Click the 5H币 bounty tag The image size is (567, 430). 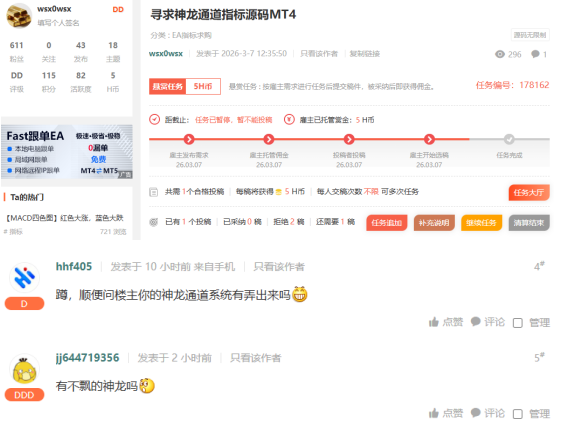[x=203, y=86]
